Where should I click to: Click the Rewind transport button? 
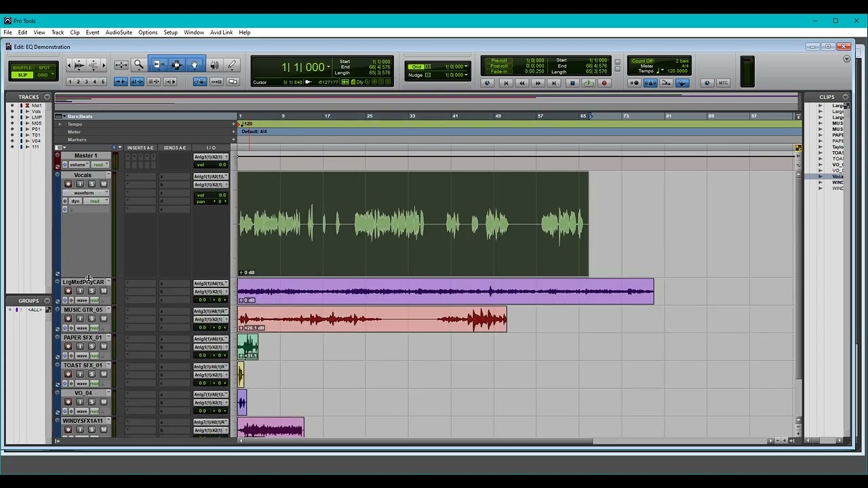(521, 83)
